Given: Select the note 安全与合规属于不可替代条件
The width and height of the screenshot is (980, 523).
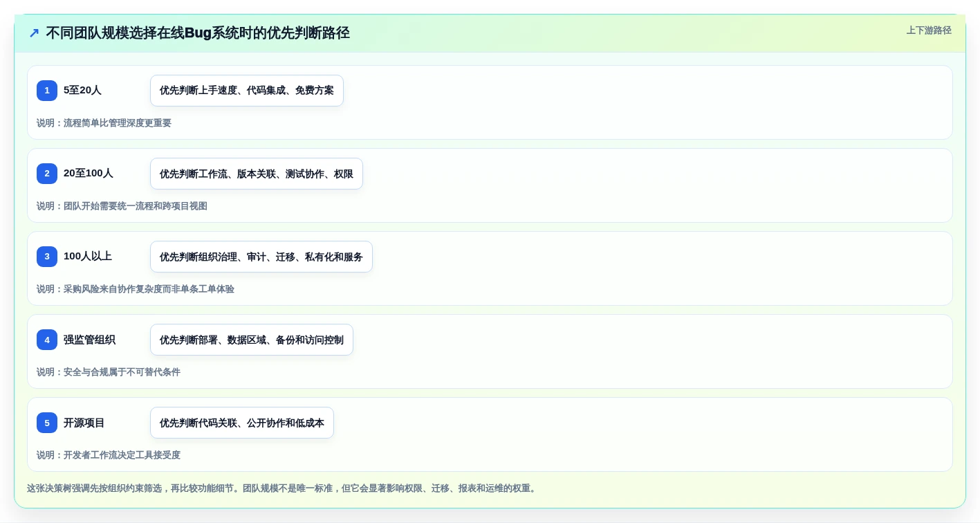Looking at the screenshot, I should tap(122, 372).
